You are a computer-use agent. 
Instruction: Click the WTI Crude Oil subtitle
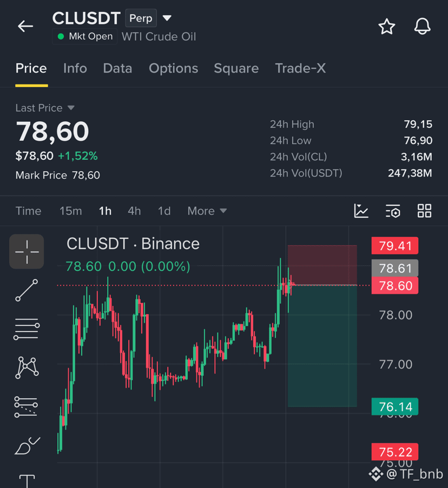(x=159, y=36)
